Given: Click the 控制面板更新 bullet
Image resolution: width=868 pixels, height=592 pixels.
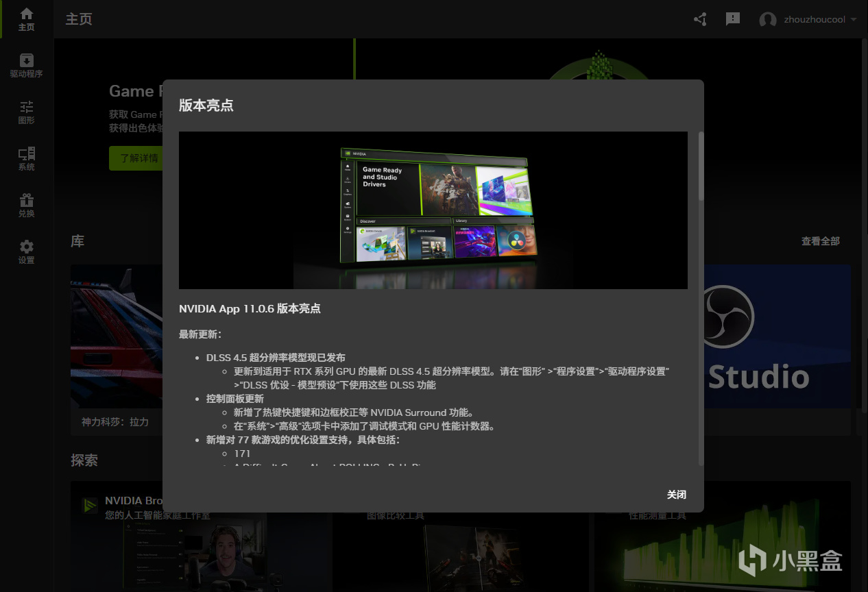Looking at the screenshot, I should pos(234,399).
